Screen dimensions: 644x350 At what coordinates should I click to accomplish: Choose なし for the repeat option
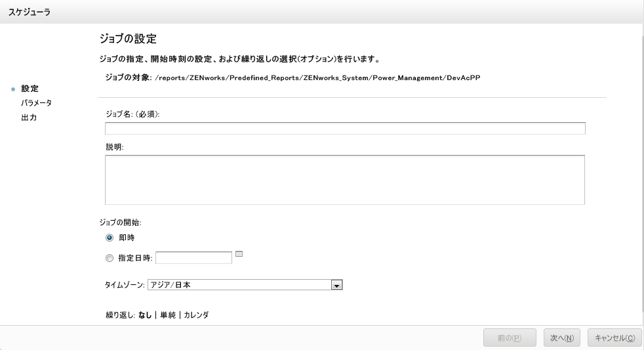(144, 315)
